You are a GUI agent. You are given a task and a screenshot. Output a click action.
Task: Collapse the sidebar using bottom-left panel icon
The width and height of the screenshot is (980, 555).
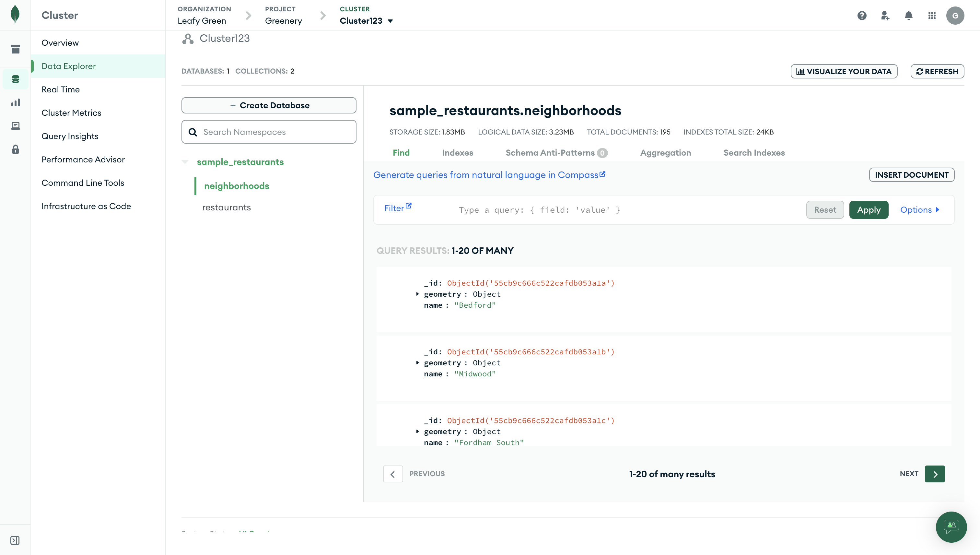(x=15, y=540)
